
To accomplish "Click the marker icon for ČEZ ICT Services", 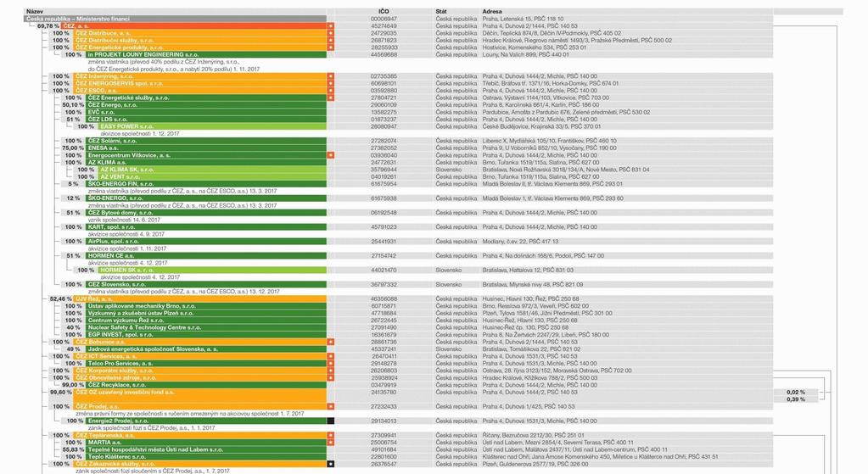I will coord(330,357).
